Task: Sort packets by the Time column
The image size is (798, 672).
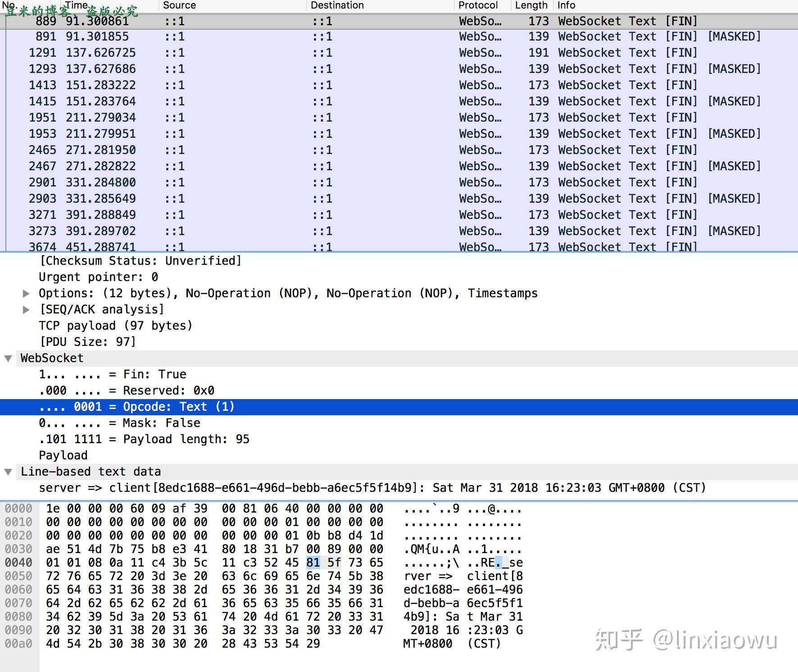Action: (77, 5)
